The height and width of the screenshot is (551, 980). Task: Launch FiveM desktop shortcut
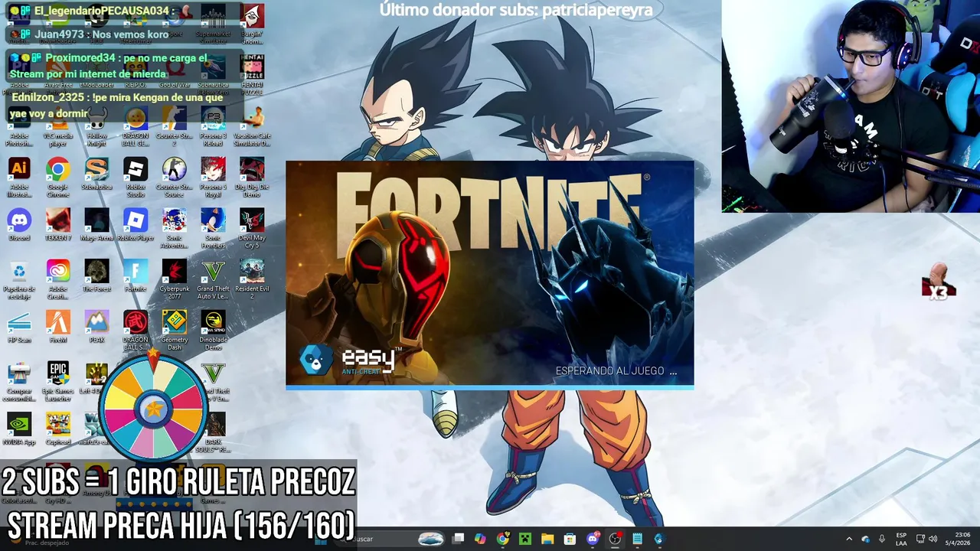tap(57, 327)
